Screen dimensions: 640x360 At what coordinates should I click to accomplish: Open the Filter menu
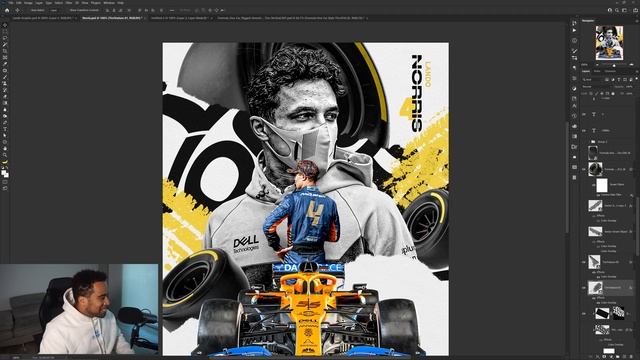click(69, 3)
